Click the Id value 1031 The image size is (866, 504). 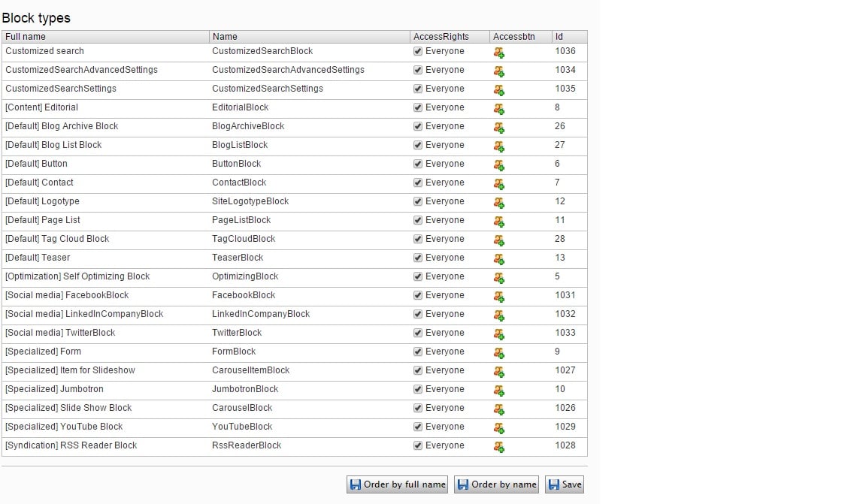[x=565, y=294]
